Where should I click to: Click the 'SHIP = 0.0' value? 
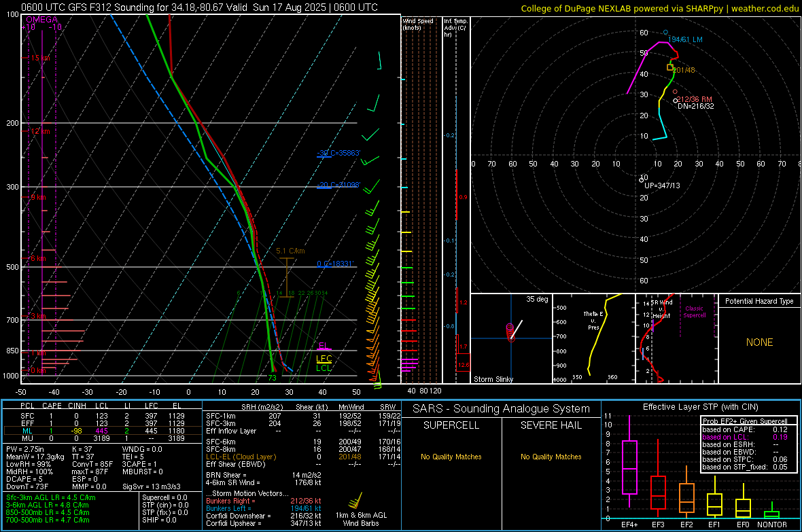tap(159, 520)
